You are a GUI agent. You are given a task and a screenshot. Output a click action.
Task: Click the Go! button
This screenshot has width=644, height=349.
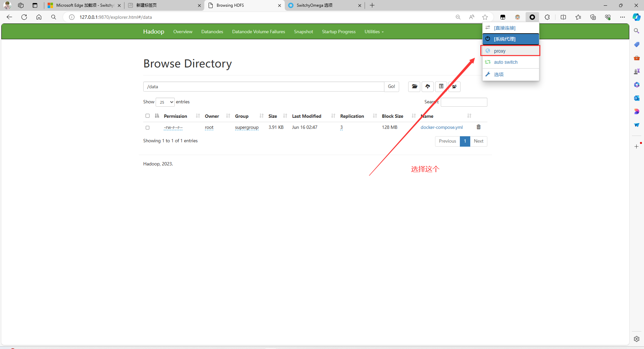[x=391, y=87]
